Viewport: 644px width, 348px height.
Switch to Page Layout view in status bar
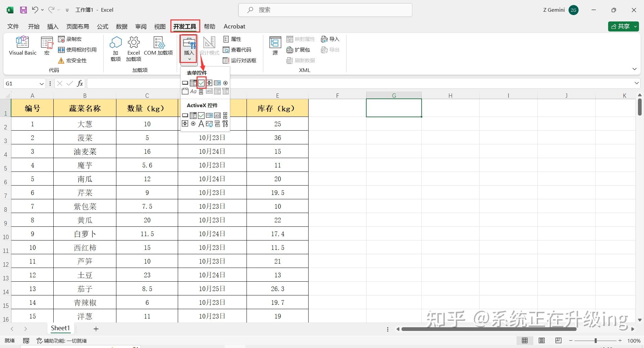542,341
